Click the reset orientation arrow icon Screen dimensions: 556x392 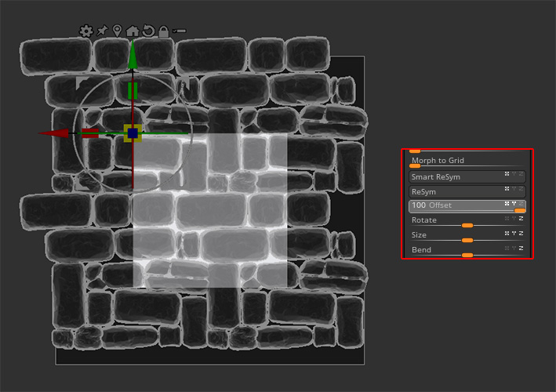147,31
